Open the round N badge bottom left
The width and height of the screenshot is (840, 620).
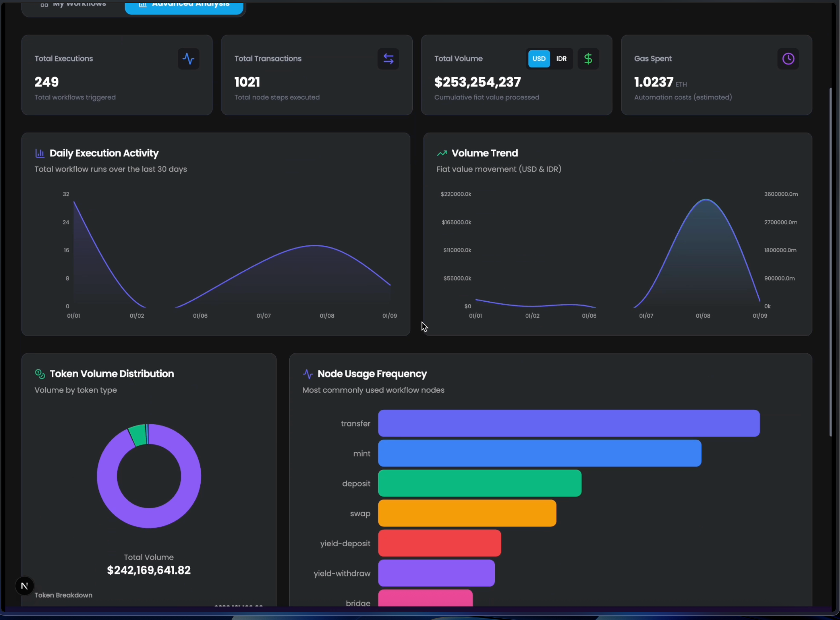tap(24, 586)
